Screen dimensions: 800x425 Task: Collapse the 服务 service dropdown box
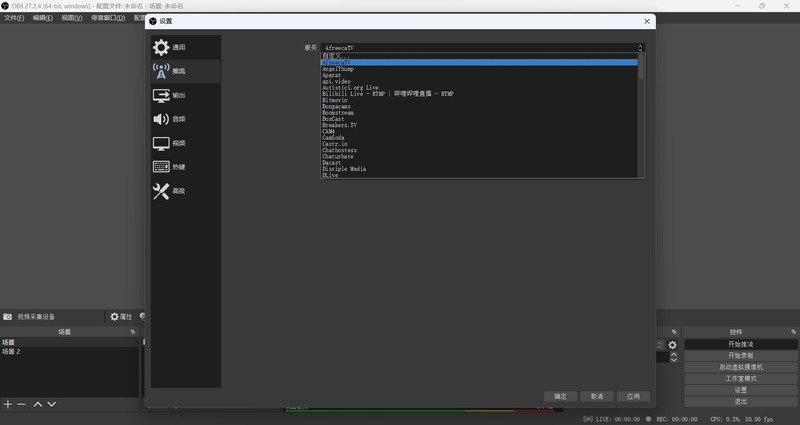(x=482, y=48)
